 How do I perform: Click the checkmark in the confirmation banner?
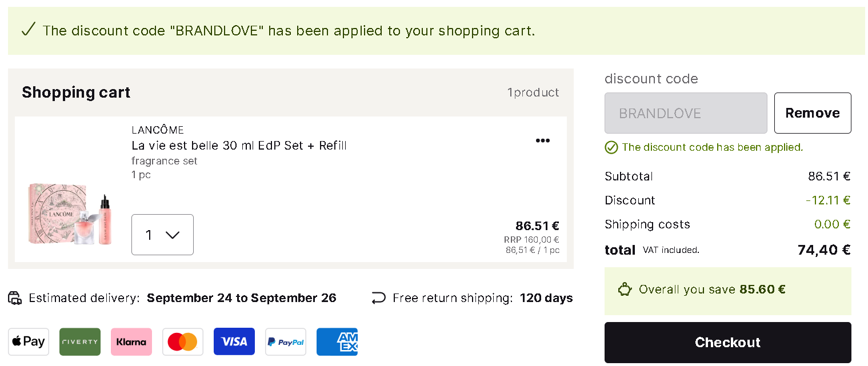pos(28,29)
